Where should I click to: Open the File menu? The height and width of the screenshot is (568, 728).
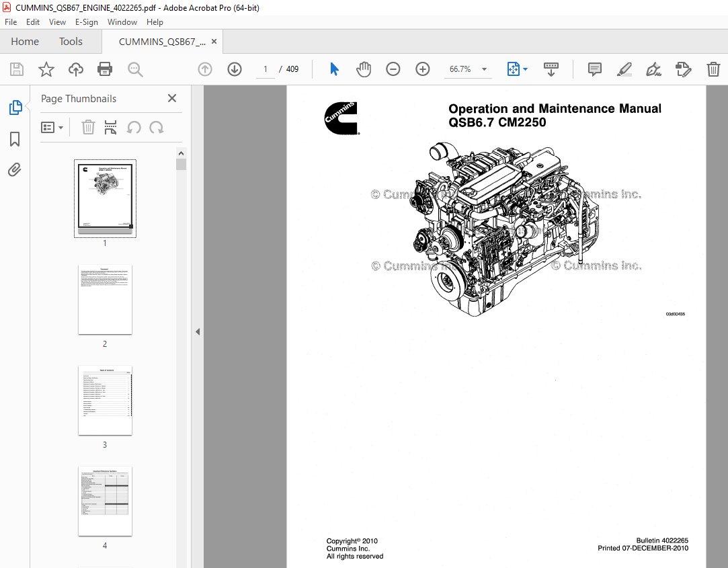point(11,22)
